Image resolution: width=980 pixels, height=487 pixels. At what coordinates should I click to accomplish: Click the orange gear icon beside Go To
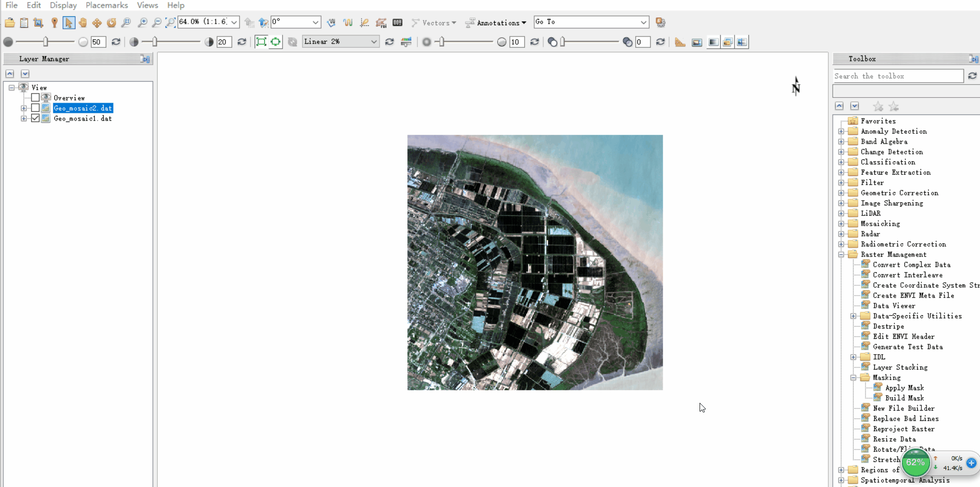tap(661, 23)
